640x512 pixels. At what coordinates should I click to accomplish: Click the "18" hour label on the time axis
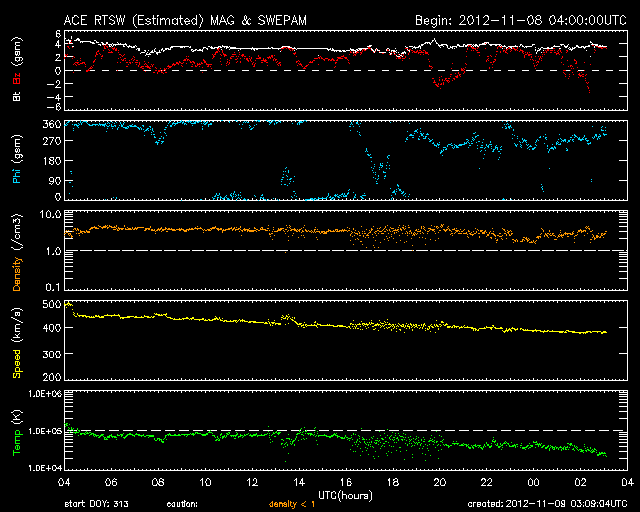[x=393, y=483]
